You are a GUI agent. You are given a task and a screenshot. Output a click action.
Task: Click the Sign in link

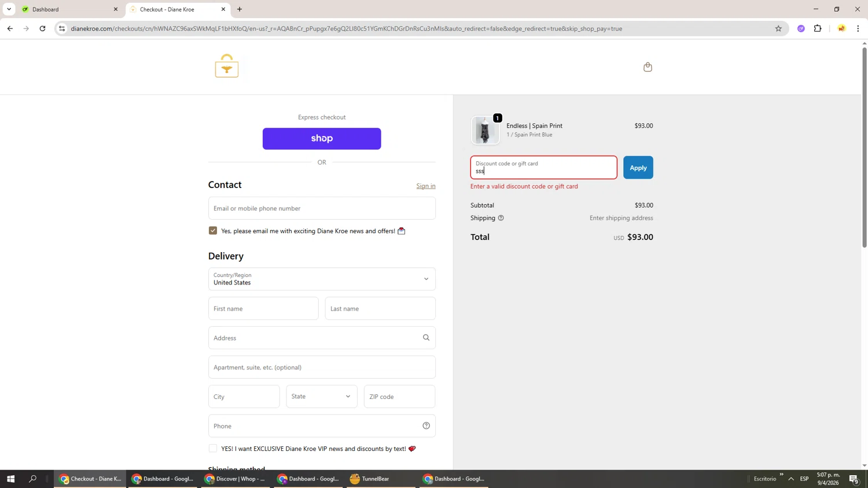(426, 186)
